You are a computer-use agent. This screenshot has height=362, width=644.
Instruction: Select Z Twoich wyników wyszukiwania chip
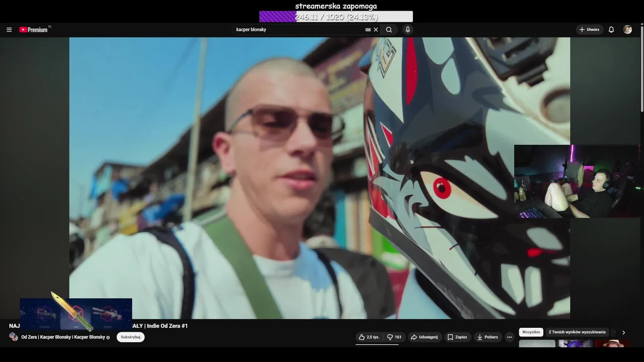coord(577,332)
